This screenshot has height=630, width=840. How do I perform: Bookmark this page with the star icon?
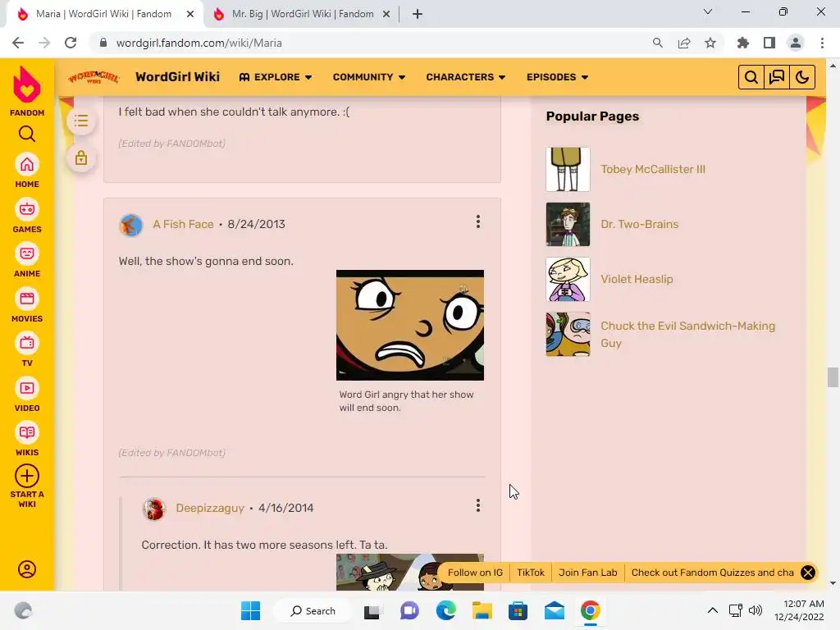coord(710,43)
